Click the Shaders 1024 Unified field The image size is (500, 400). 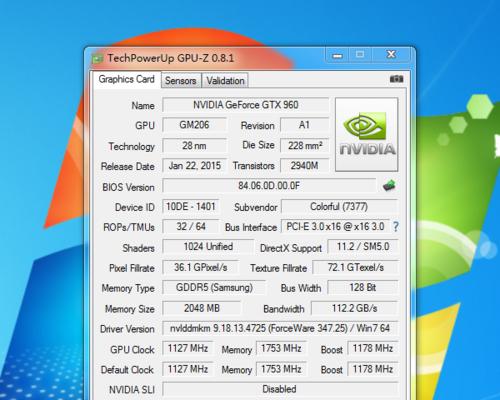point(208,247)
